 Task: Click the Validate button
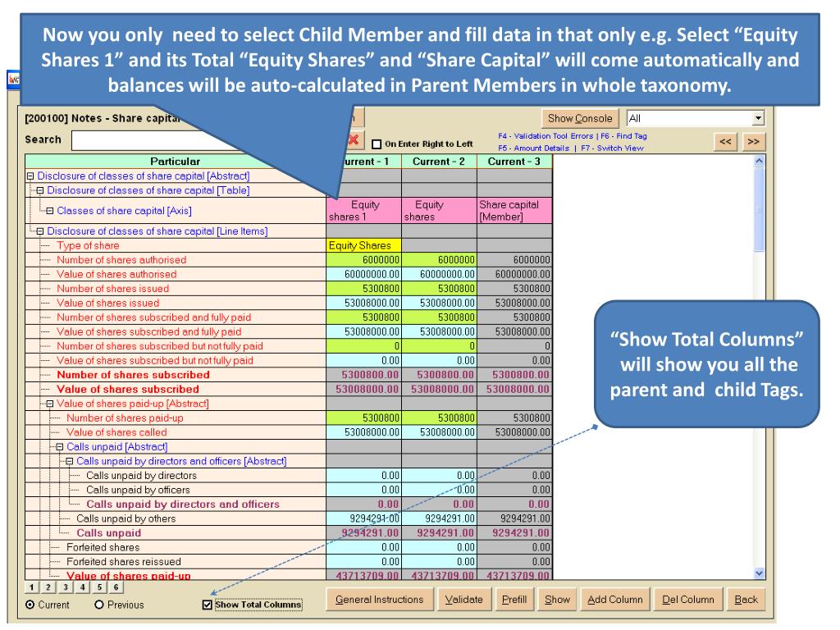pyautogui.click(x=464, y=600)
